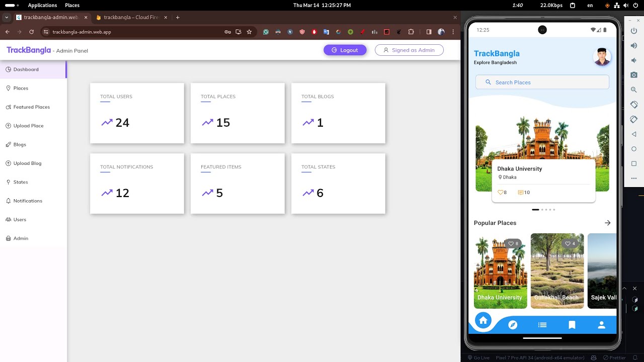Open the browser tab search dropdown

7,17
